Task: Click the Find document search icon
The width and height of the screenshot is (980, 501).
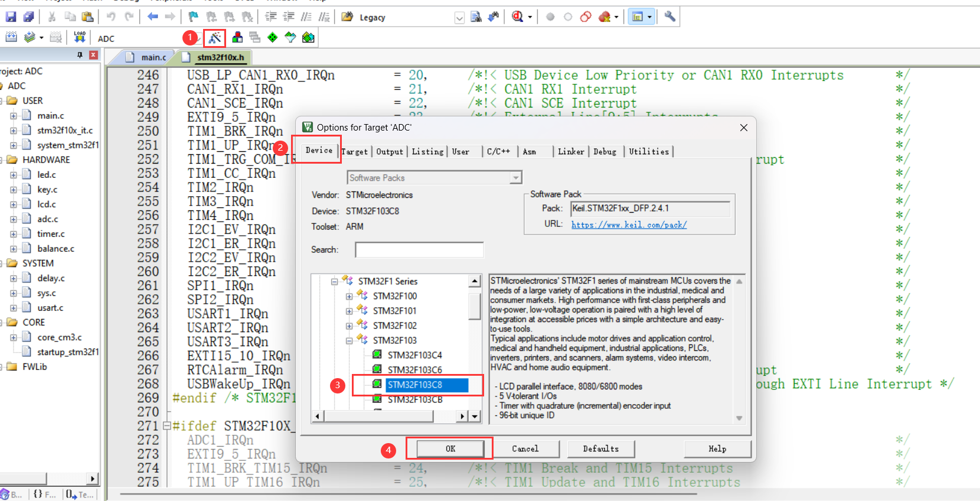Action: click(476, 17)
